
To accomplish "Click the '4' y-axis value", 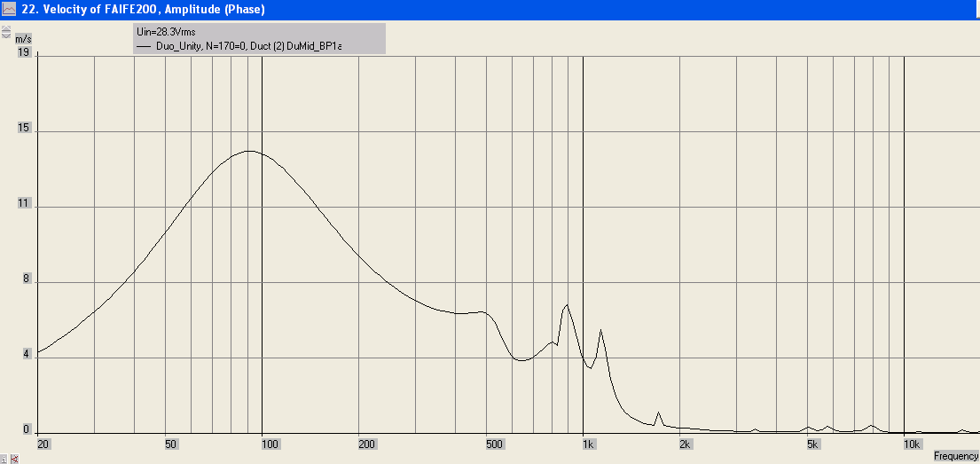I will click(x=27, y=355).
